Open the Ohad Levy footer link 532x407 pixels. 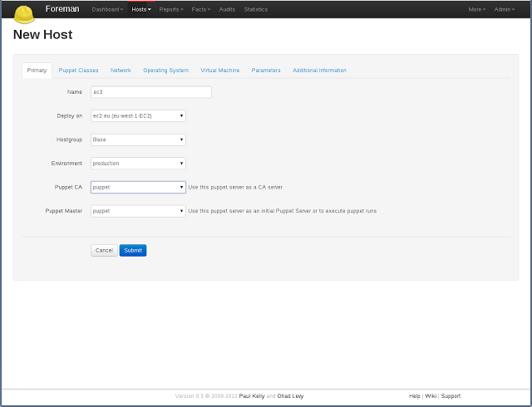pos(290,396)
